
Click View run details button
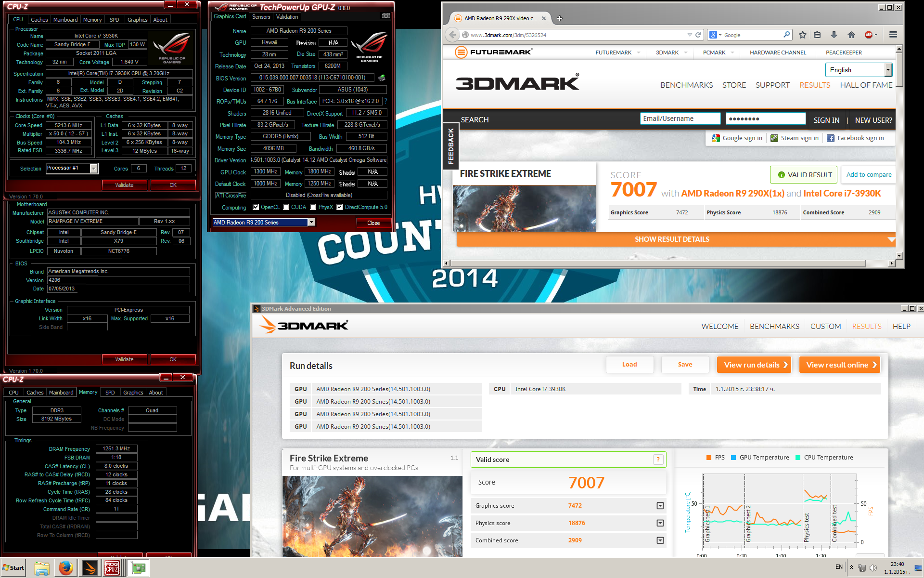(755, 365)
